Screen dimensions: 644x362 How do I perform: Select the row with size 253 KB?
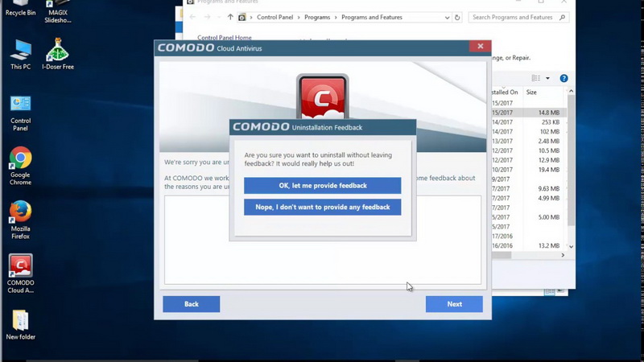coord(529,122)
